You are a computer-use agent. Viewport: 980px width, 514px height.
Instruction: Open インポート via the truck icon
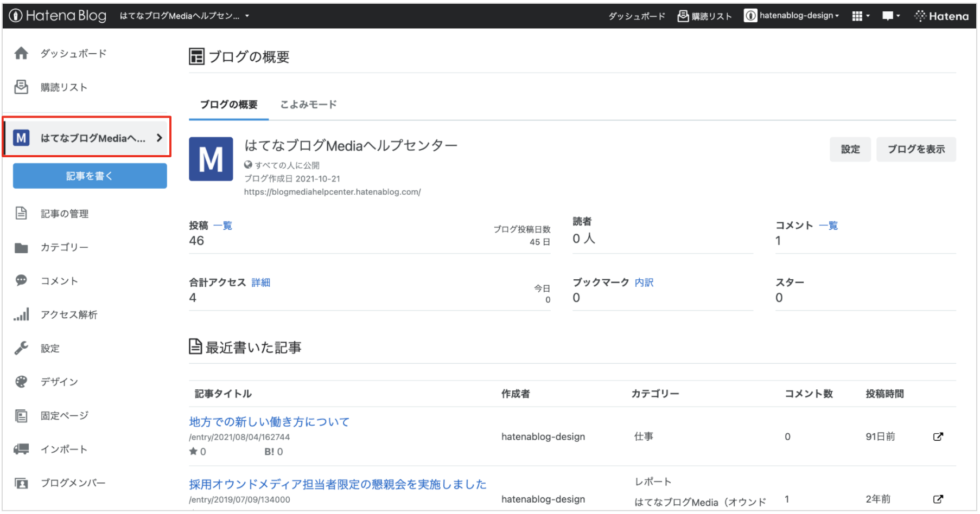coord(21,449)
